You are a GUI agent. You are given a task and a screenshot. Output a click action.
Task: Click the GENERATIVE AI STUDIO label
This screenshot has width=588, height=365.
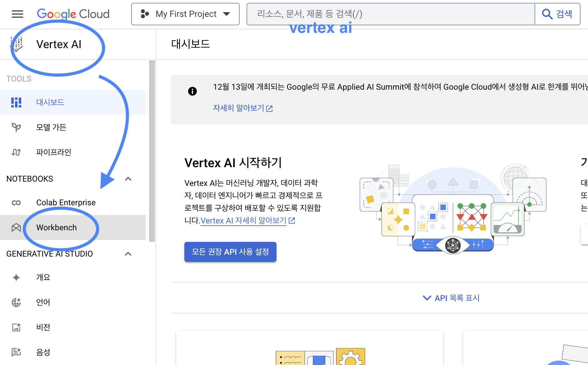[x=50, y=254]
